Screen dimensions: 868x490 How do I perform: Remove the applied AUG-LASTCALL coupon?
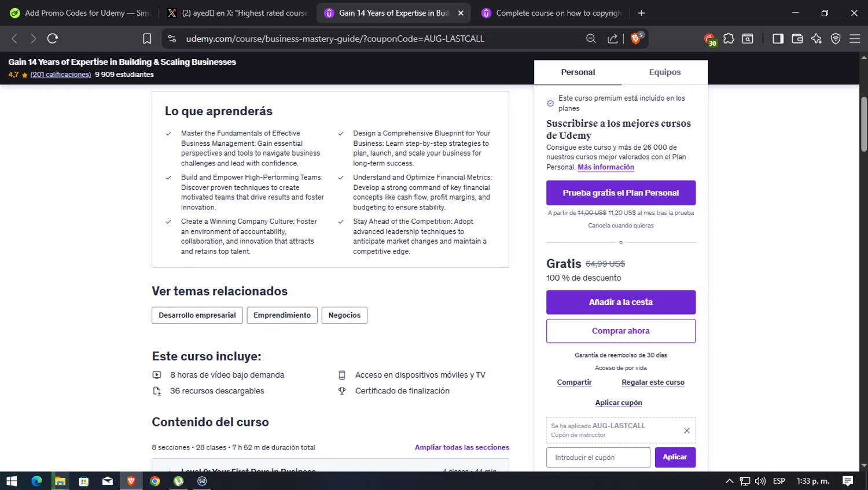pyautogui.click(x=687, y=430)
